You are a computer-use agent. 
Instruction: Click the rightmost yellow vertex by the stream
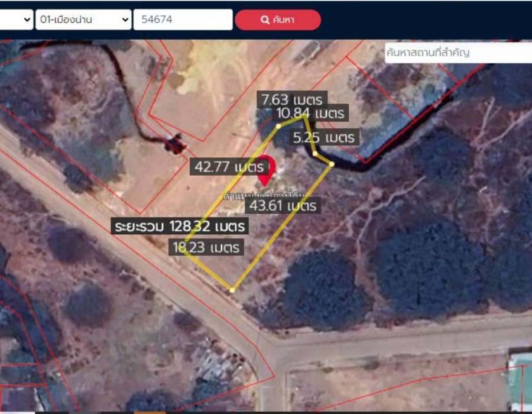[x=332, y=164]
